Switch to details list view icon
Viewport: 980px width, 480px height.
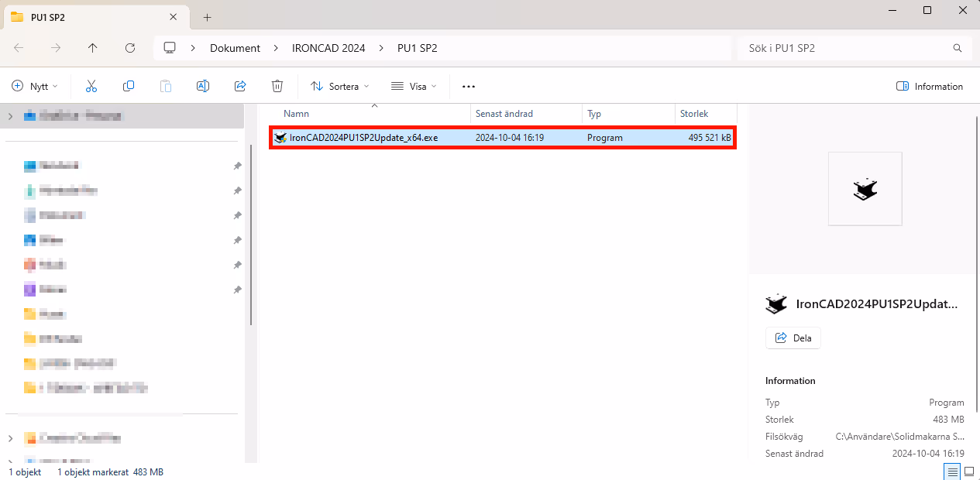point(951,471)
